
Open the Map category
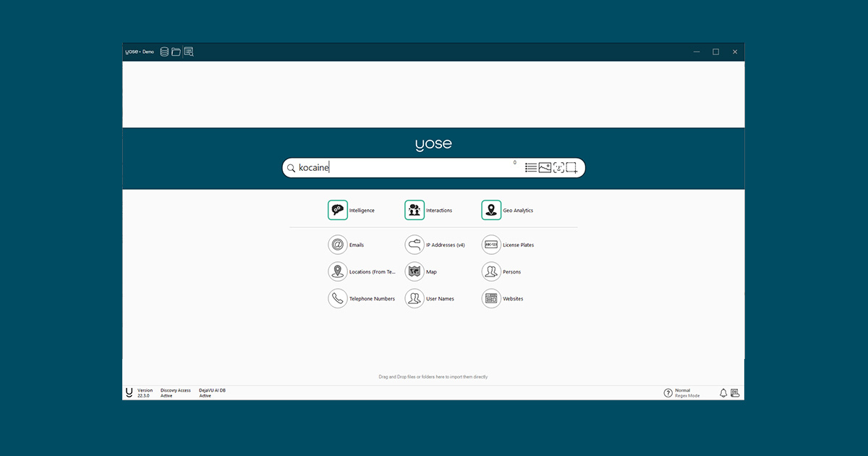pos(414,272)
